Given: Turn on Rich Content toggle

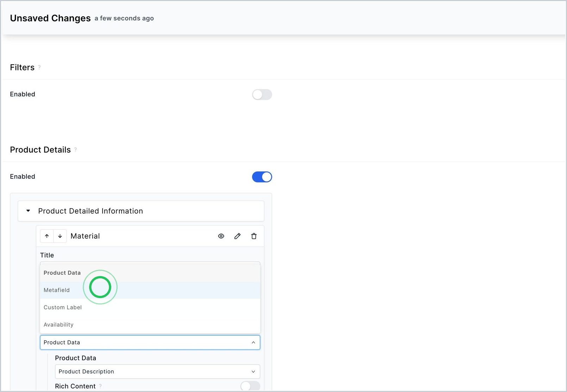Looking at the screenshot, I should [250, 386].
